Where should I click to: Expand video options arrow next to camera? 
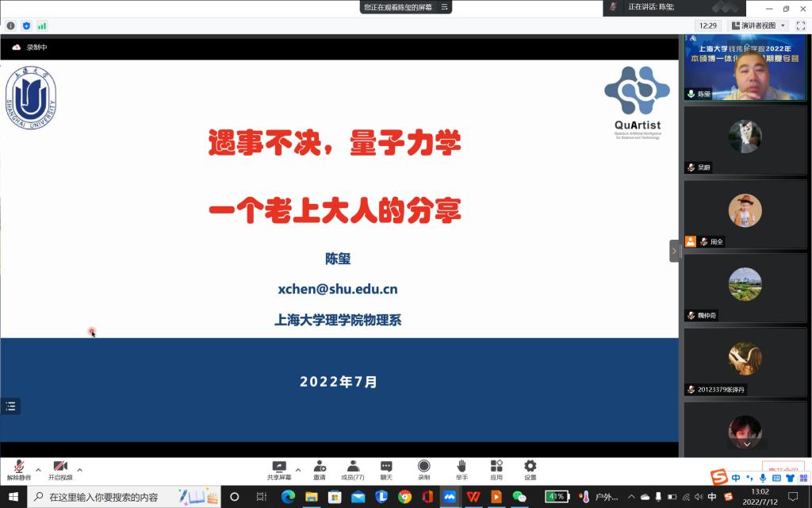79,469
